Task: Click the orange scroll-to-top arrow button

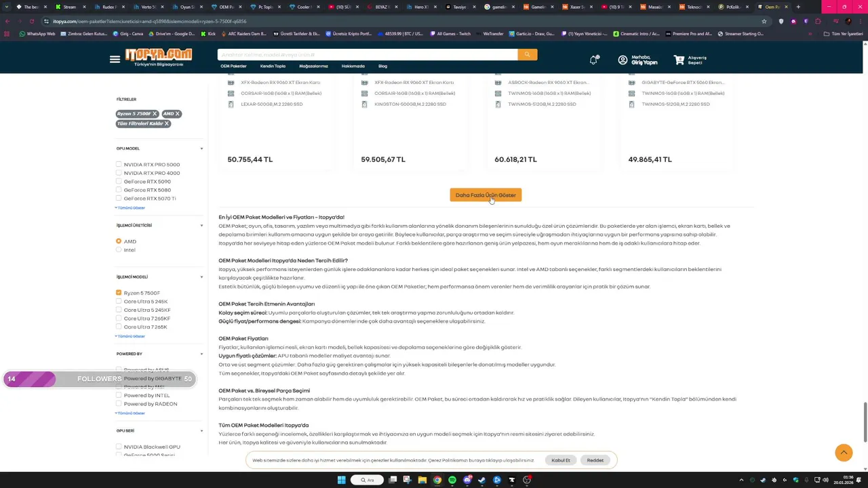Action: click(x=844, y=453)
